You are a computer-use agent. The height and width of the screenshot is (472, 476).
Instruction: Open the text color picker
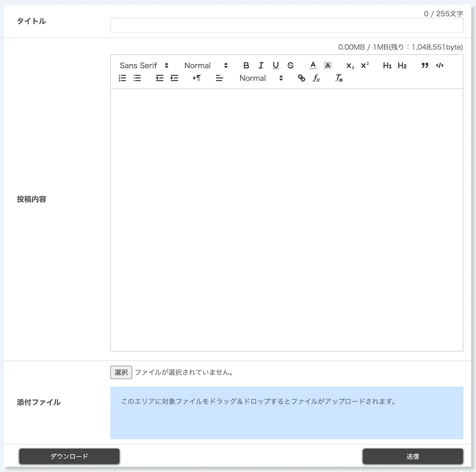(x=313, y=66)
